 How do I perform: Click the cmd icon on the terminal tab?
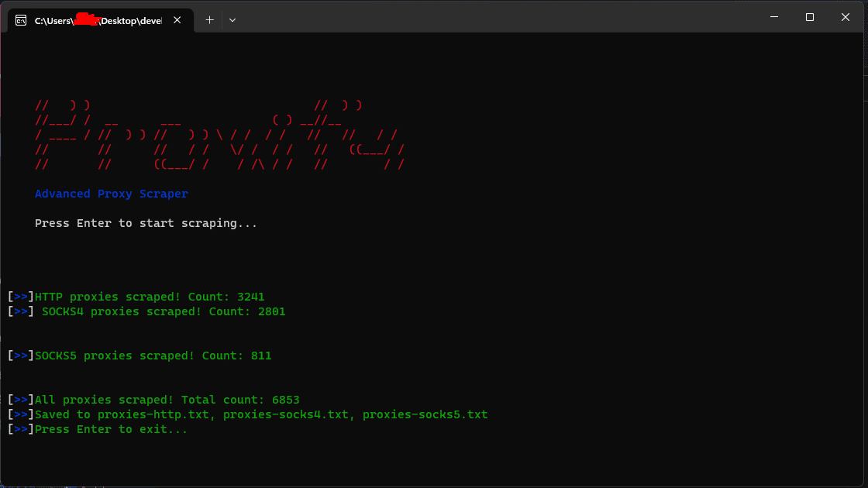point(21,20)
